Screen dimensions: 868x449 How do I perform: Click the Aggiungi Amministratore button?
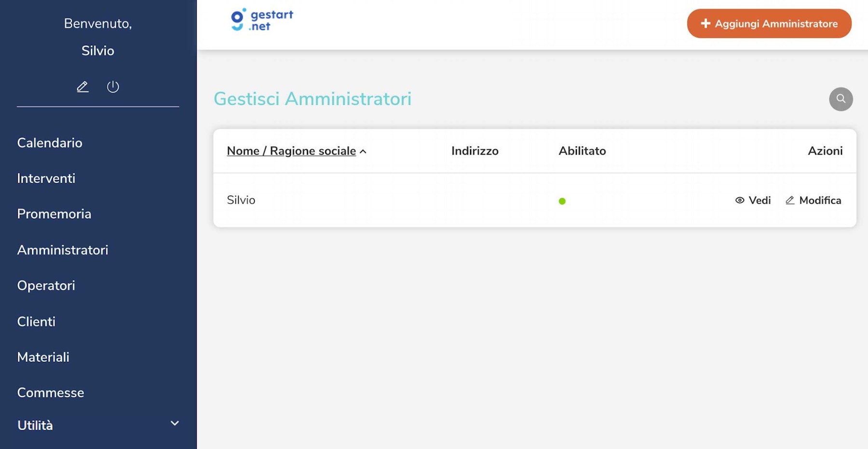pos(769,23)
